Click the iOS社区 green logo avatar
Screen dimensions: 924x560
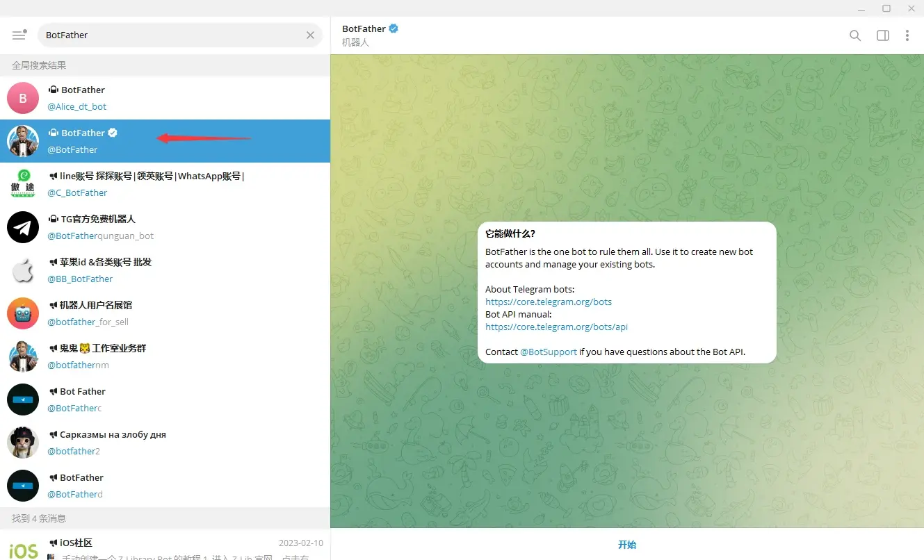[23, 549]
